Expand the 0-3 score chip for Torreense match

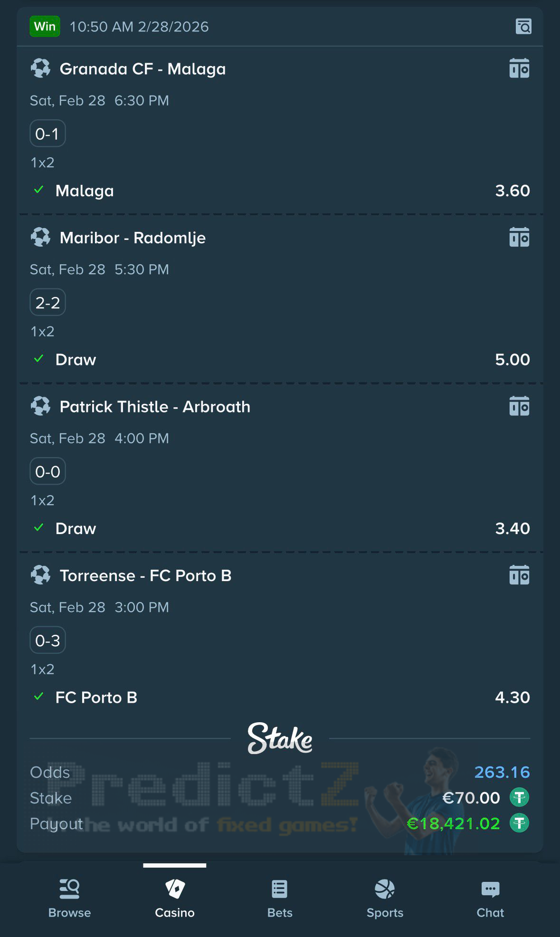pos(47,640)
